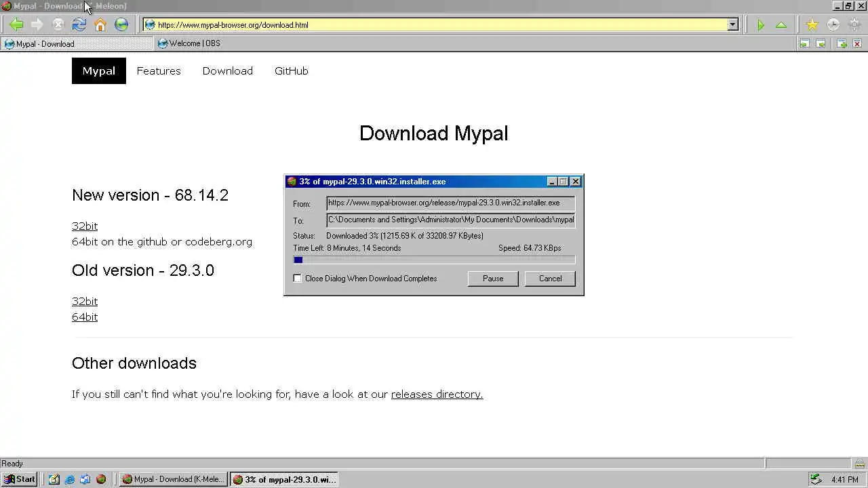Click the system tray network icon
The height and width of the screenshot is (488, 868).
[x=816, y=479]
